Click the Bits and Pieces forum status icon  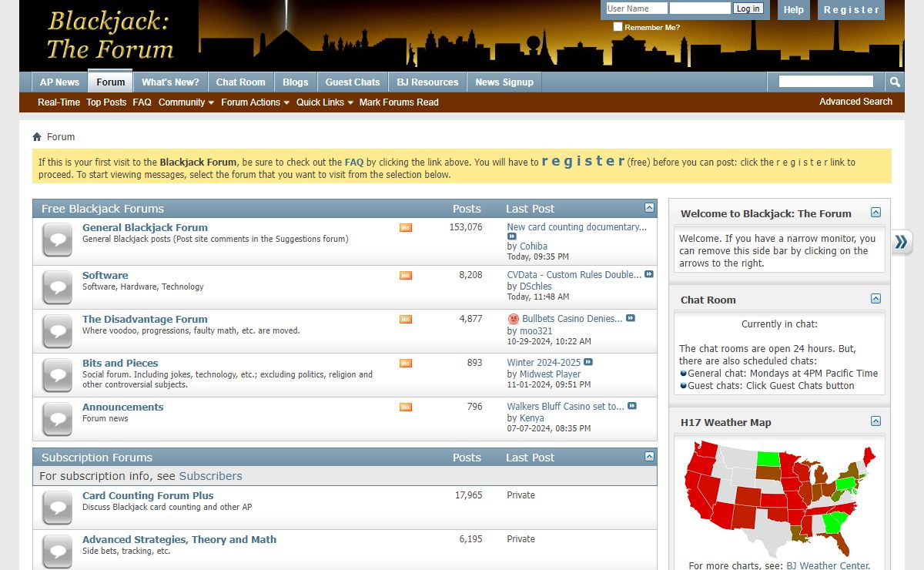[57, 374]
